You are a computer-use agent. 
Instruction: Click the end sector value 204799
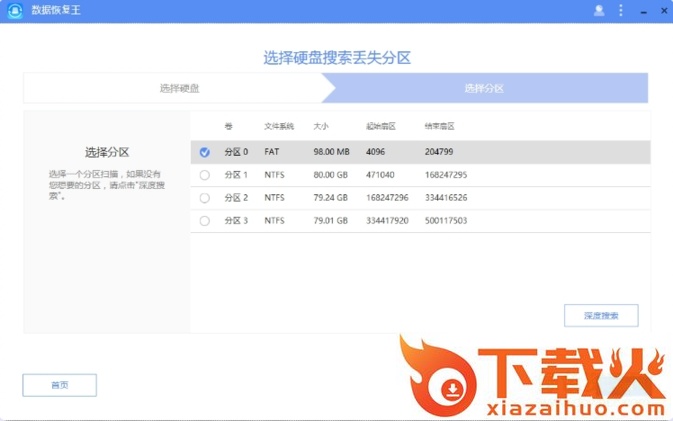439,152
